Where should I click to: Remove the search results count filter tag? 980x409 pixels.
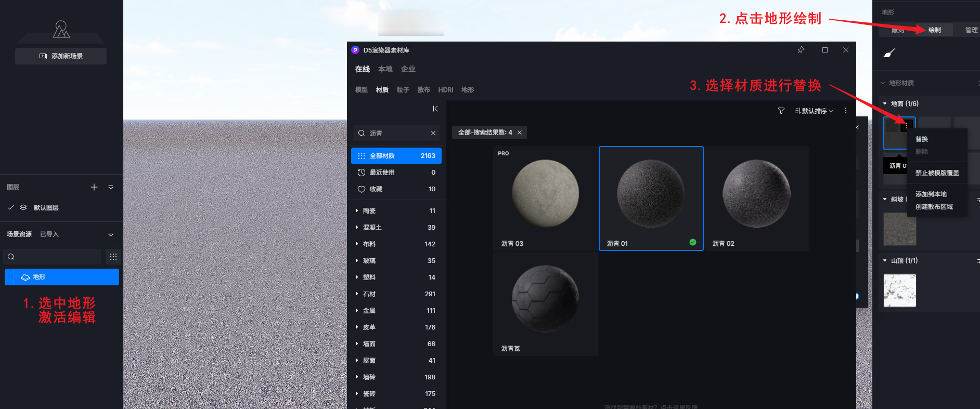[520, 133]
